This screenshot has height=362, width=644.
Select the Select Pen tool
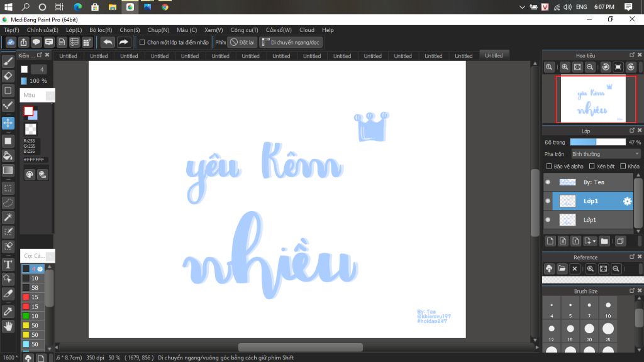pyautogui.click(x=8, y=232)
